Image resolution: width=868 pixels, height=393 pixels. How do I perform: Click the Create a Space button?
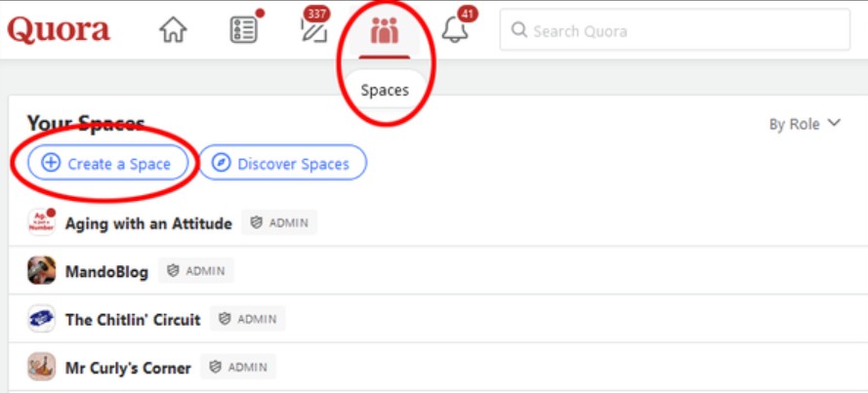[108, 163]
